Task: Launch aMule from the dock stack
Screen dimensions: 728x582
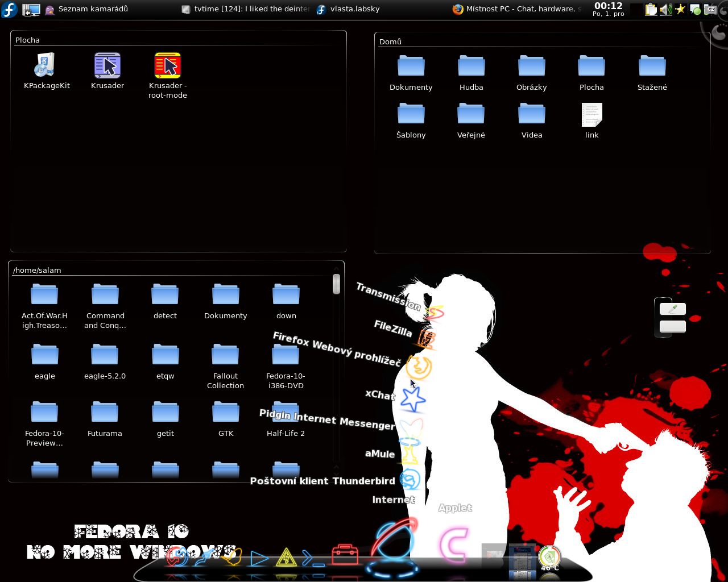Action: tap(409, 455)
